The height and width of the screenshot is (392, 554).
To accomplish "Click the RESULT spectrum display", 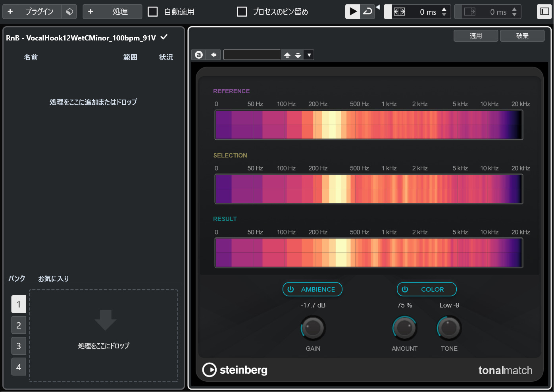I will (369, 253).
